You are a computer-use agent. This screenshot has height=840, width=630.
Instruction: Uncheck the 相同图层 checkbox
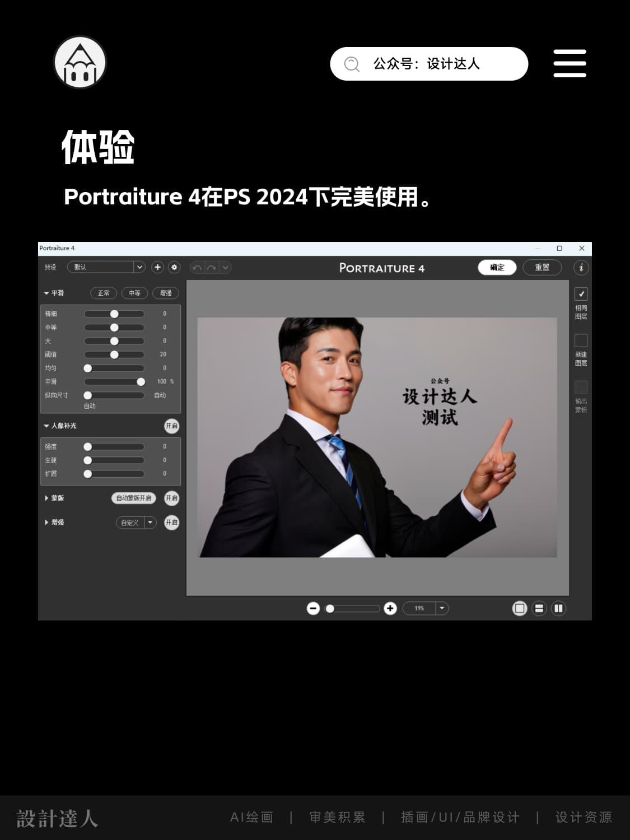(581, 294)
